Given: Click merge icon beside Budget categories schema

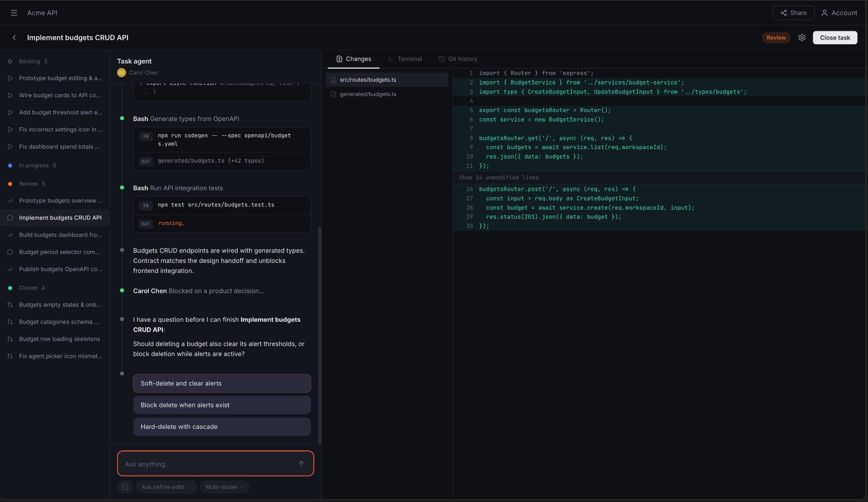Looking at the screenshot, I should pyautogui.click(x=10, y=322).
